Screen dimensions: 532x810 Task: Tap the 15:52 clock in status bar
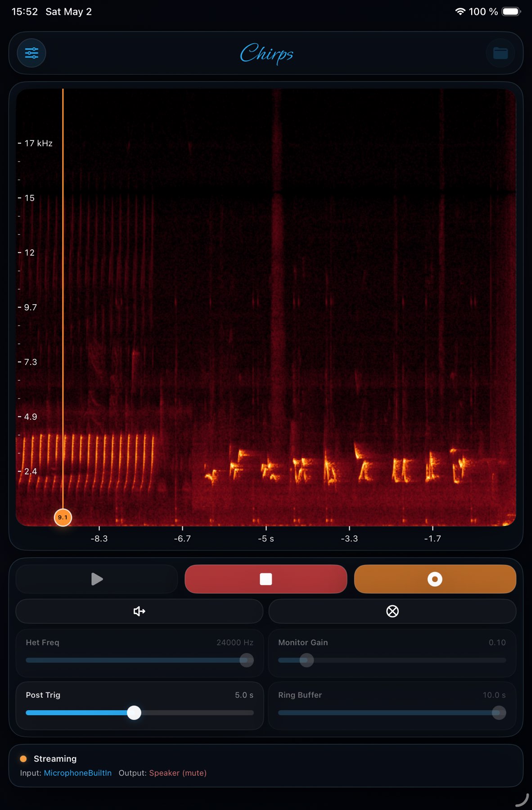coord(25,12)
